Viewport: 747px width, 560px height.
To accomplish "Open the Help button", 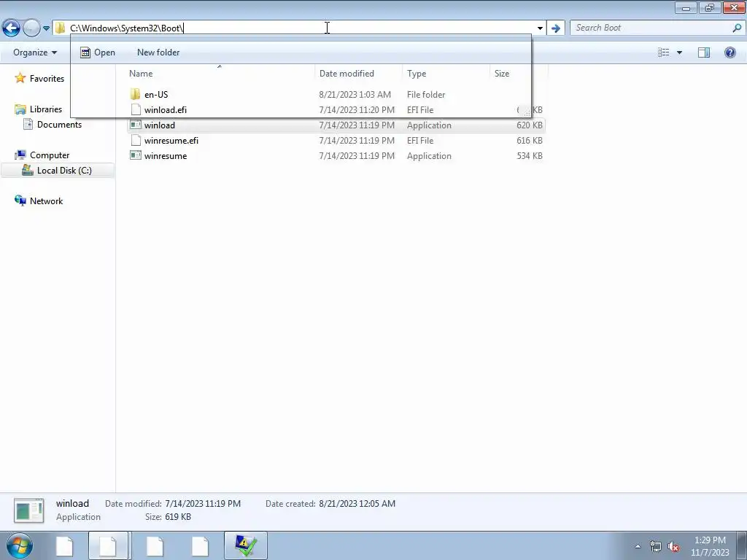I will click(x=729, y=52).
